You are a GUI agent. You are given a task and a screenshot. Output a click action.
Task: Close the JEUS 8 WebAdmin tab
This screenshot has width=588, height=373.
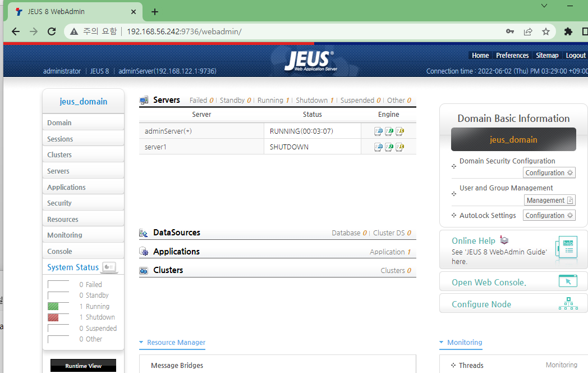click(134, 12)
